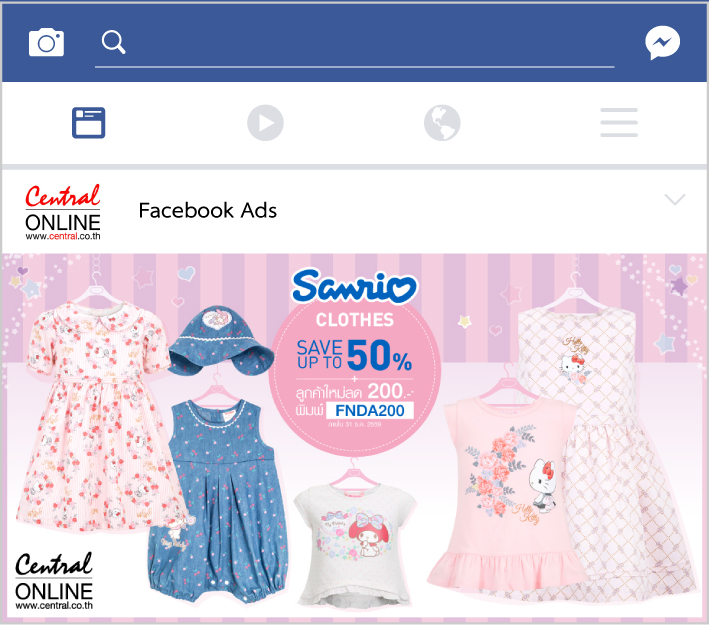This screenshot has height=625, width=709.
Task: Click the Central Online watermark in ad
Action: point(54,581)
